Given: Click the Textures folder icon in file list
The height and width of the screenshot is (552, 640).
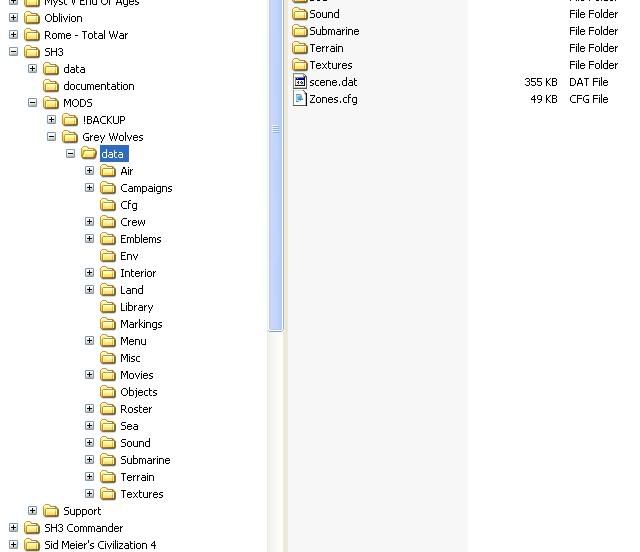Looking at the screenshot, I should pos(300,65).
